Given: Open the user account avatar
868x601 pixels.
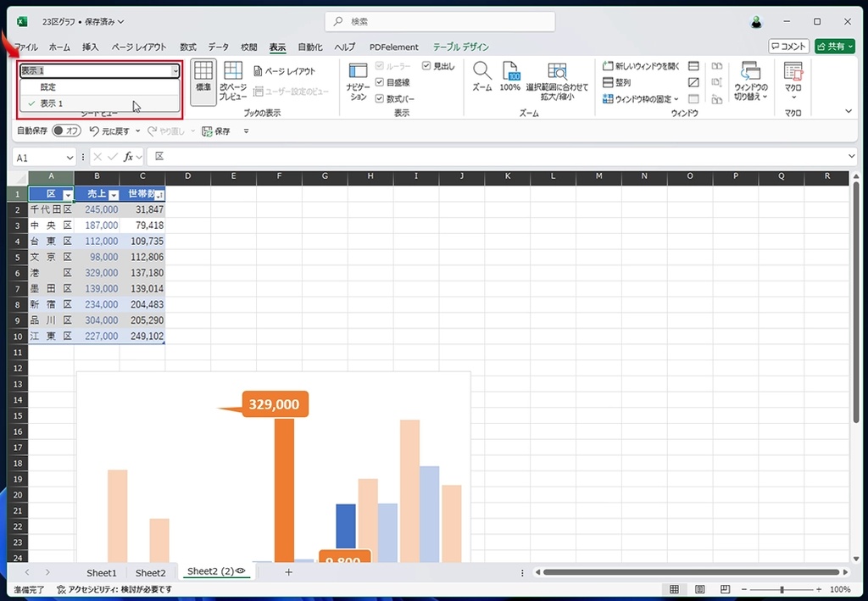Looking at the screenshot, I should pyautogui.click(x=756, y=21).
